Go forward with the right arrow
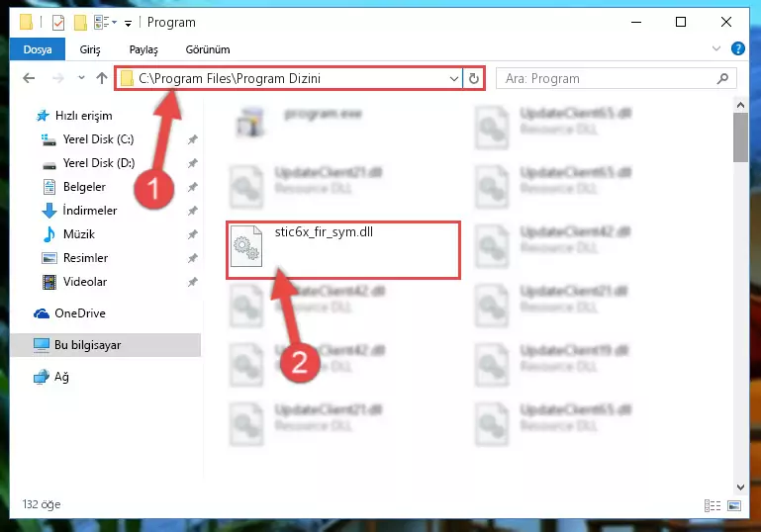This screenshot has width=761, height=532. [x=57, y=78]
